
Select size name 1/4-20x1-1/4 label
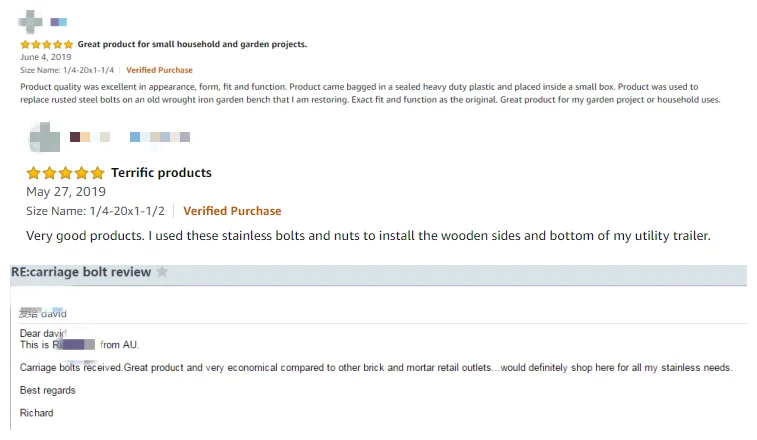[x=68, y=71]
